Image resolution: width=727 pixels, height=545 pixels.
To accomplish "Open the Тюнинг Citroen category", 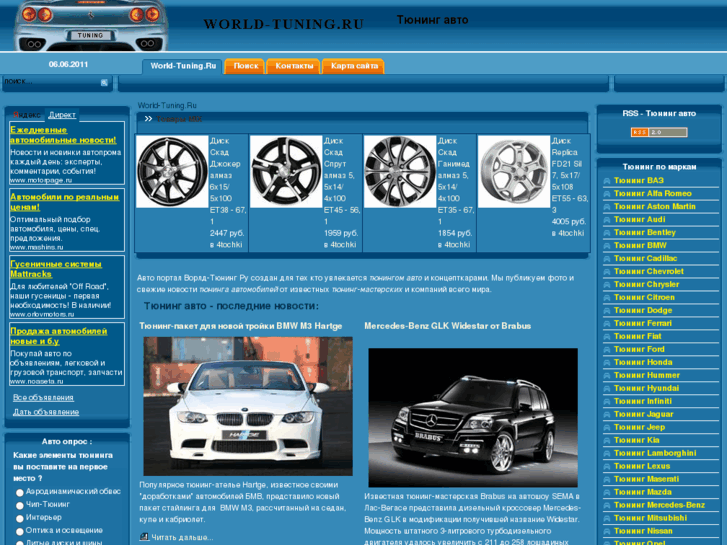I will pyautogui.click(x=644, y=297).
